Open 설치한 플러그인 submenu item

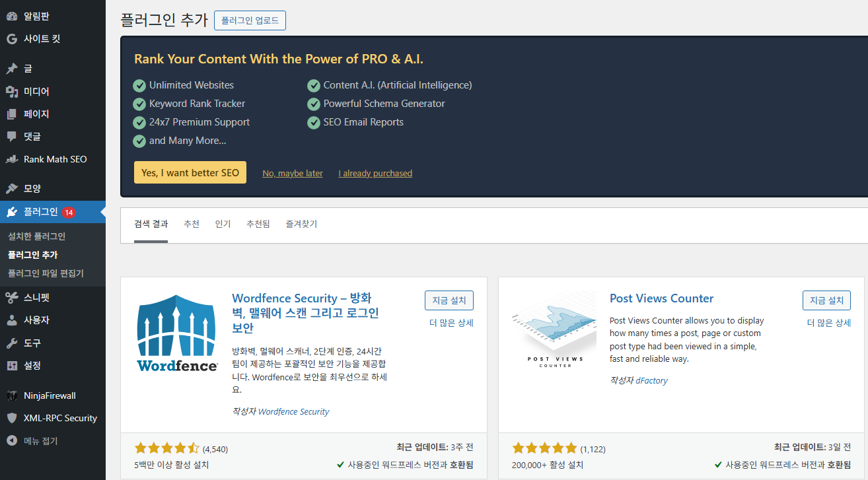point(37,236)
